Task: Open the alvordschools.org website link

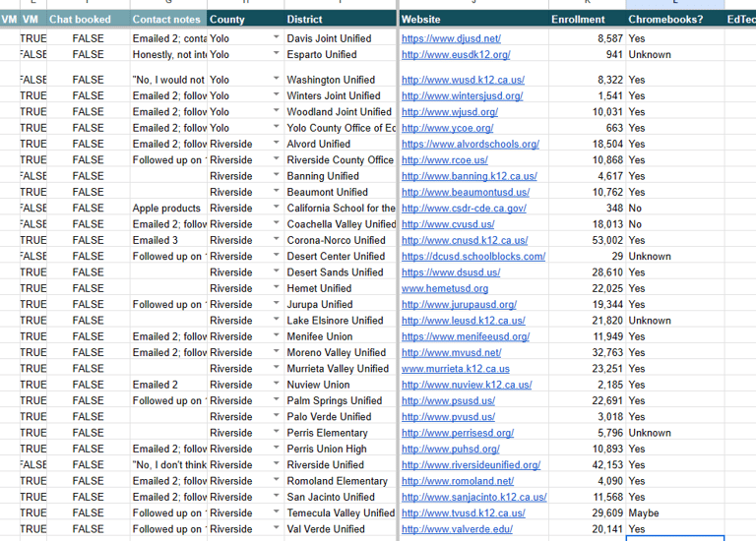Action: pyautogui.click(x=471, y=144)
